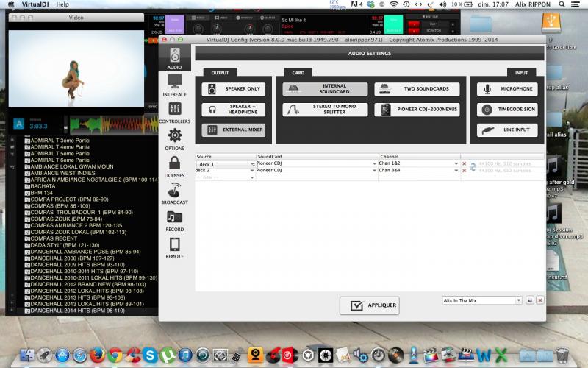Select DANCEHALL 2014 HITS (BPM 98-110) folder

click(77, 311)
